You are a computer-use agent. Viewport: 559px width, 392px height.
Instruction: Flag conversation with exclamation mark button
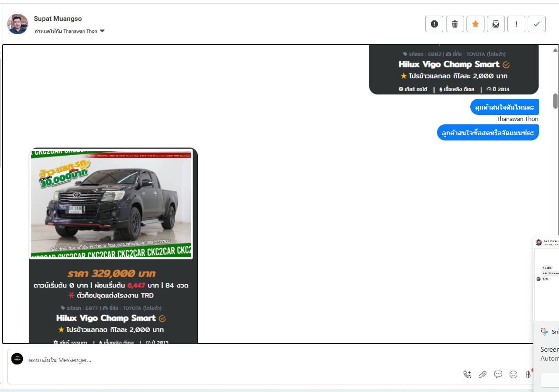[516, 24]
